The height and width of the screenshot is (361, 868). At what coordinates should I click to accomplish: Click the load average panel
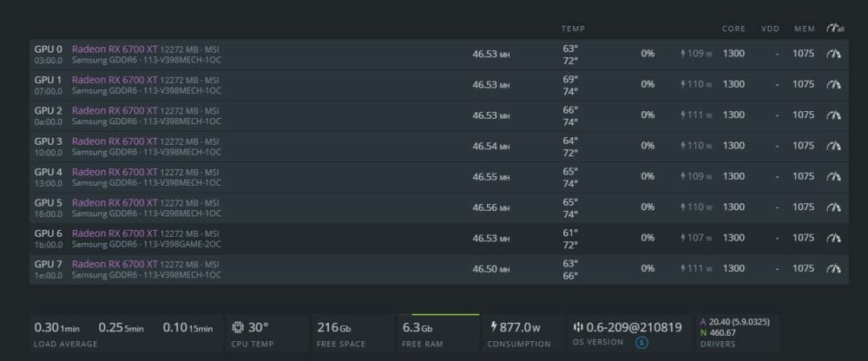point(126,333)
